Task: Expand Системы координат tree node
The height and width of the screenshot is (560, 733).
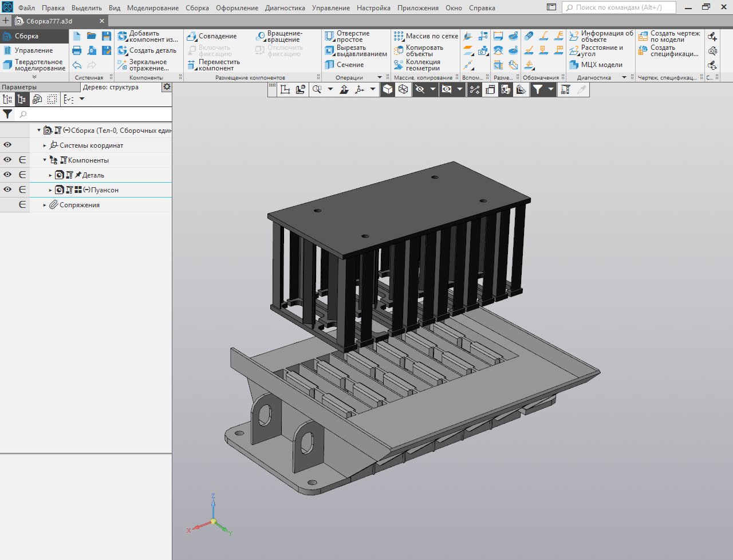Action: 45,145
